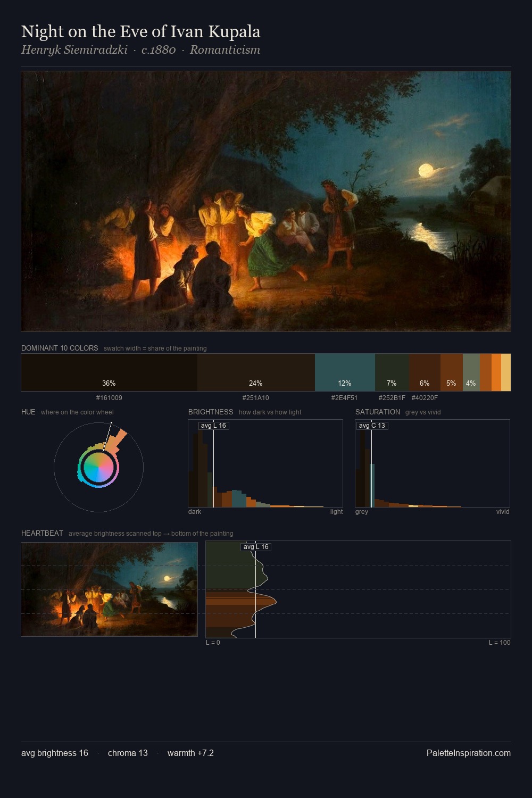Click the 'light' axis label

[x=336, y=512]
